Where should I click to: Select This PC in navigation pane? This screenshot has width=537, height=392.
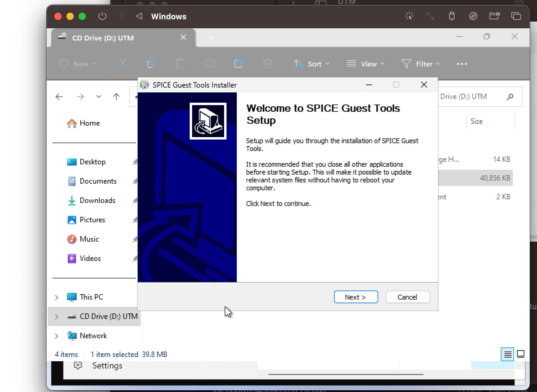(85, 297)
